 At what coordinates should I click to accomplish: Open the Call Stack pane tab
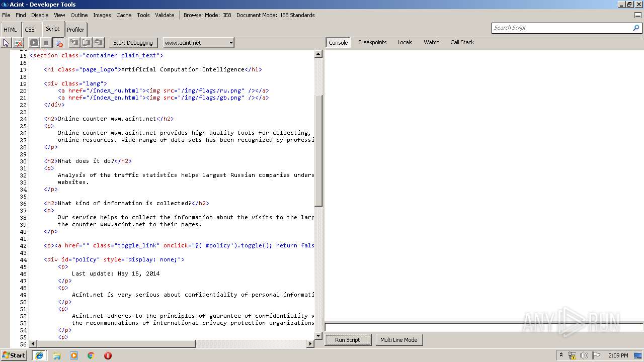pyautogui.click(x=462, y=42)
